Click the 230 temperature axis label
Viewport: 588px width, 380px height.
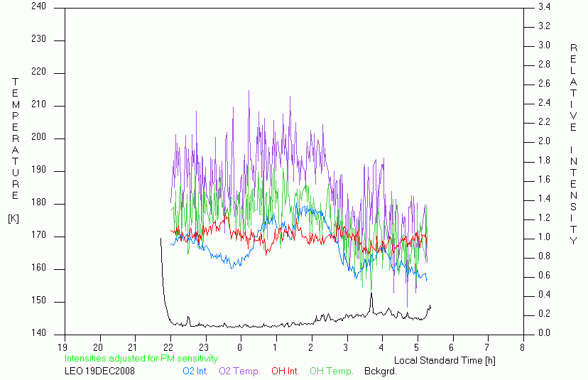click(x=38, y=39)
